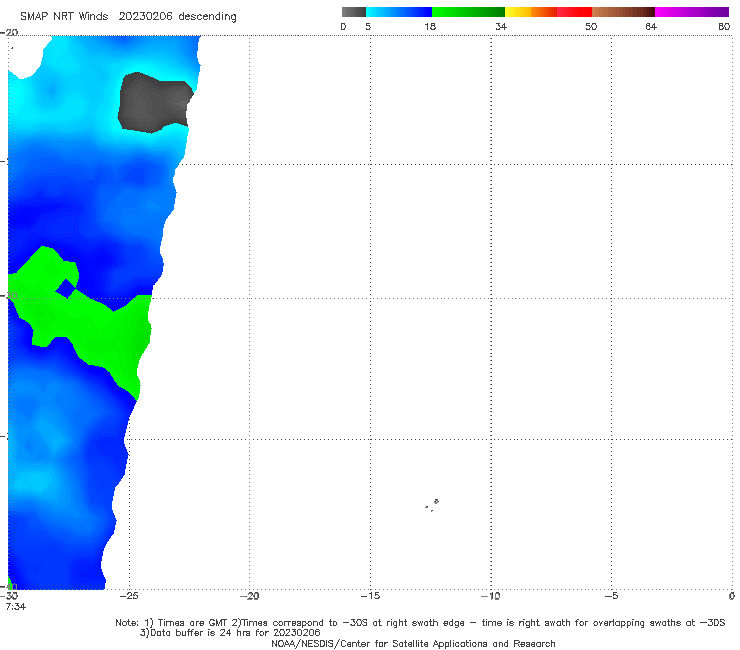Click the 'Data buffer is 24 hrs' note
The width and height of the screenshot is (740, 650).
click(230, 633)
